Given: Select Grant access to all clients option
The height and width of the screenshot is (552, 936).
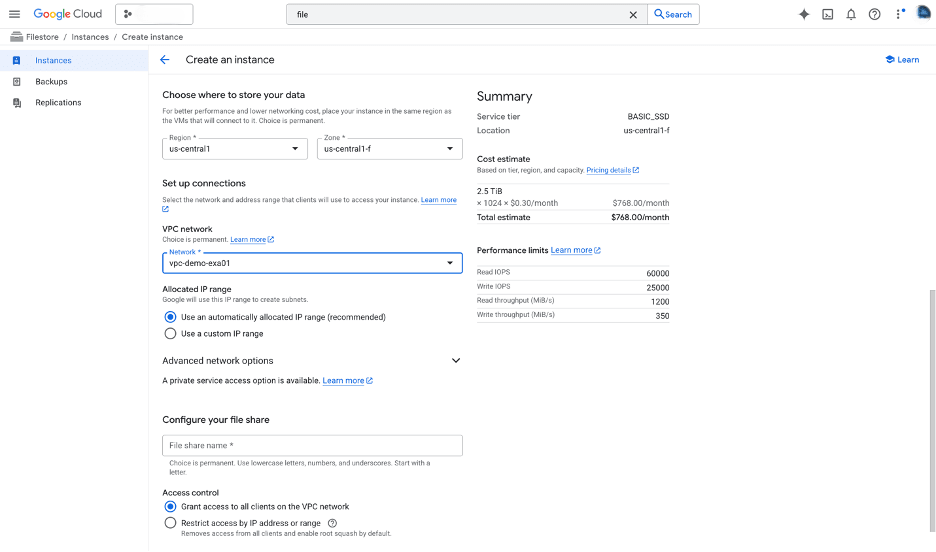Looking at the screenshot, I should pos(170,507).
